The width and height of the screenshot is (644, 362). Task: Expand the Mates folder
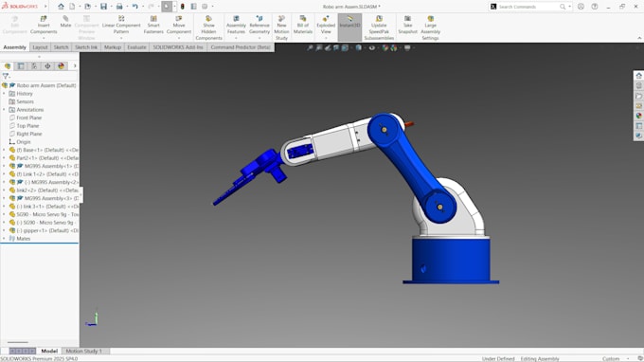pyautogui.click(x=4, y=238)
